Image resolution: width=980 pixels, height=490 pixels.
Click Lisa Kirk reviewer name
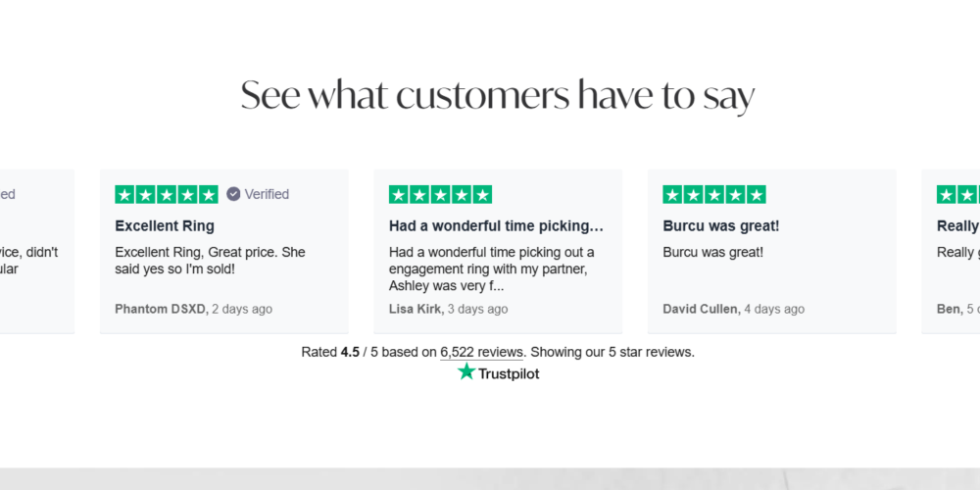coord(415,309)
